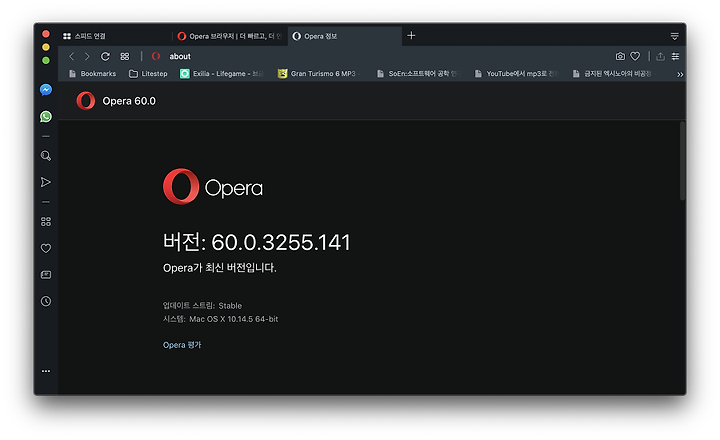Open Facebook Messenger in the sidebar

(46, 90)
